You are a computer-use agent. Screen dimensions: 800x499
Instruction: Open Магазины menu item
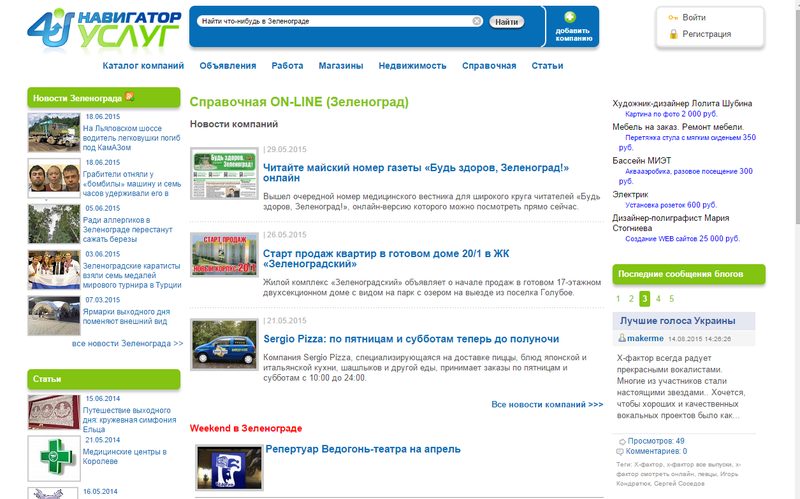point(341,66)
